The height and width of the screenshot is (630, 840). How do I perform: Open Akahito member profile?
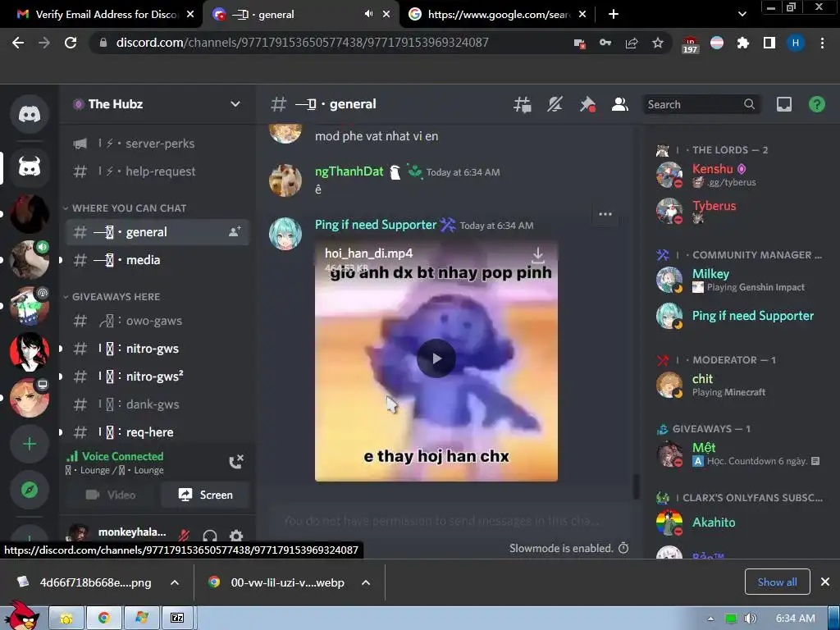coord(739,523)
